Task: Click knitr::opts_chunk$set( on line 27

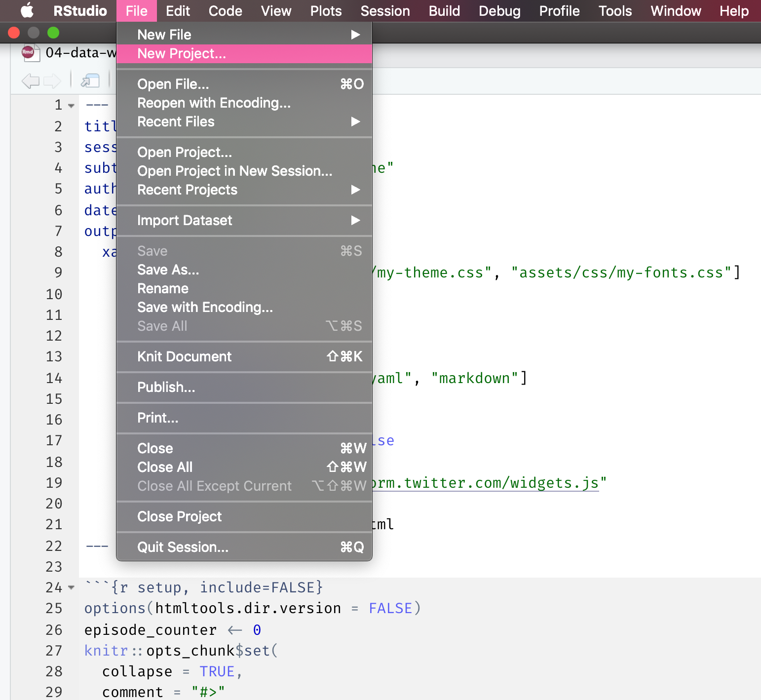Action: click(x=182, y=651)
